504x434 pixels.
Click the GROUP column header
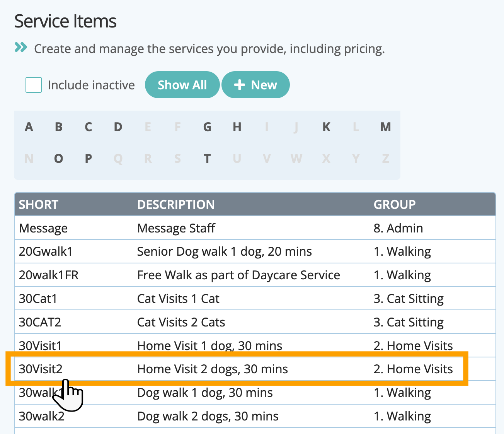pos(395,205)
